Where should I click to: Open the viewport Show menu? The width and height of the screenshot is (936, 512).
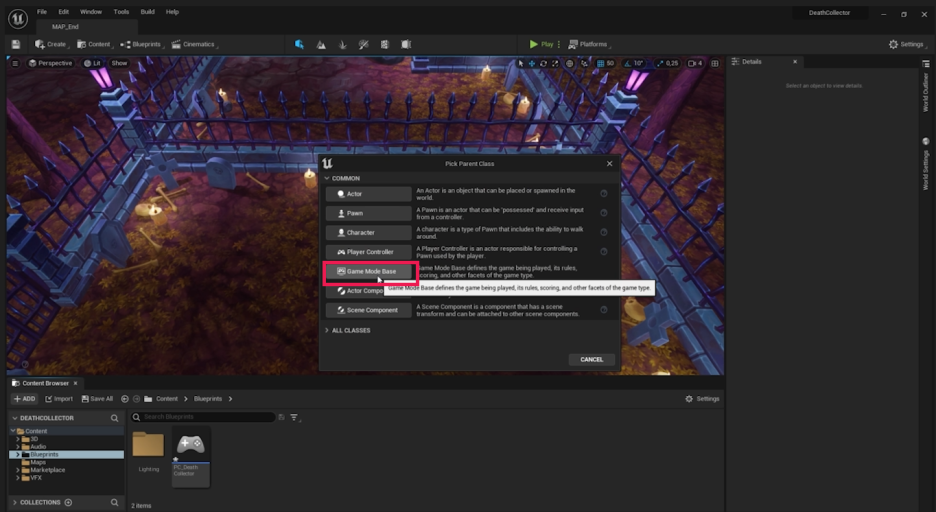click(x=119, y=63)
